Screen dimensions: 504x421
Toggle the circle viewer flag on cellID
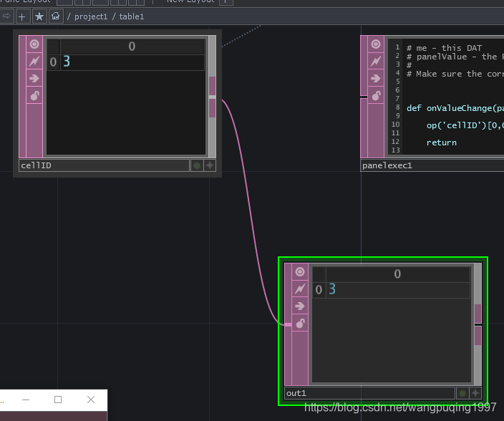[34, 44]
